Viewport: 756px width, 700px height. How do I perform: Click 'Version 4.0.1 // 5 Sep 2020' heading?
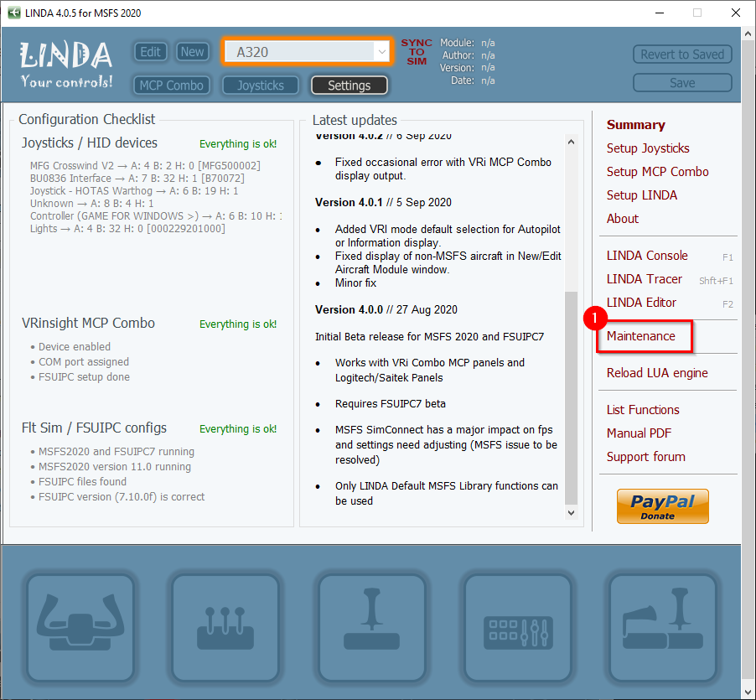[x=383, y=203]
